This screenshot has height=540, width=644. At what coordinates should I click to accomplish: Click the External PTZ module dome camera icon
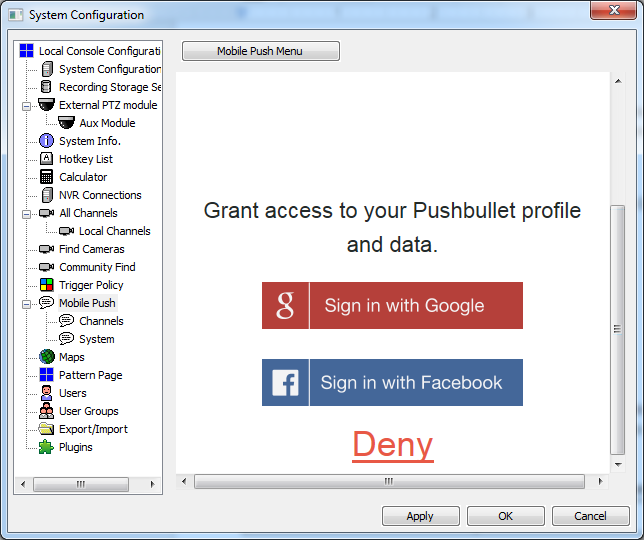(46, 105)
